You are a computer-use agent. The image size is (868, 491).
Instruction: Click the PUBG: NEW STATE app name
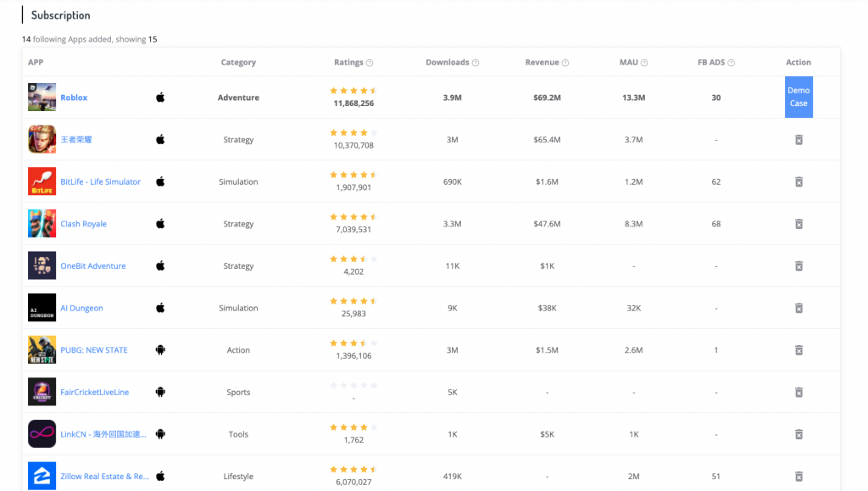[94, 350]
